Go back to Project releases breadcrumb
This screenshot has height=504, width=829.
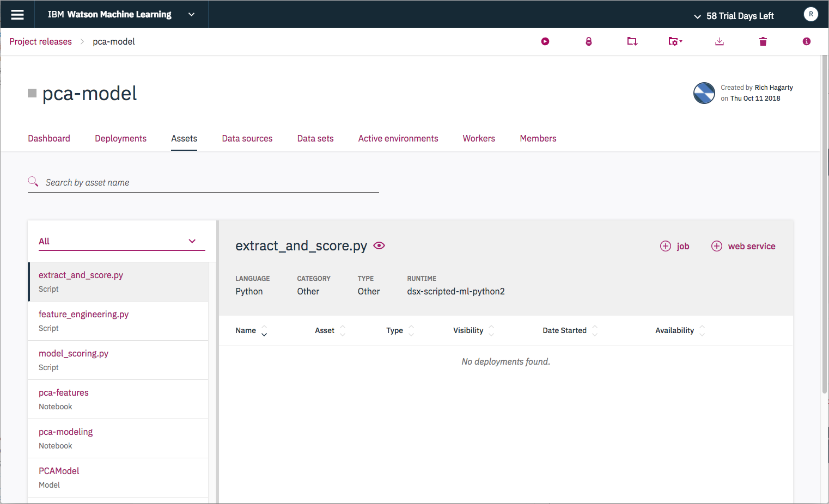(40, 41)
